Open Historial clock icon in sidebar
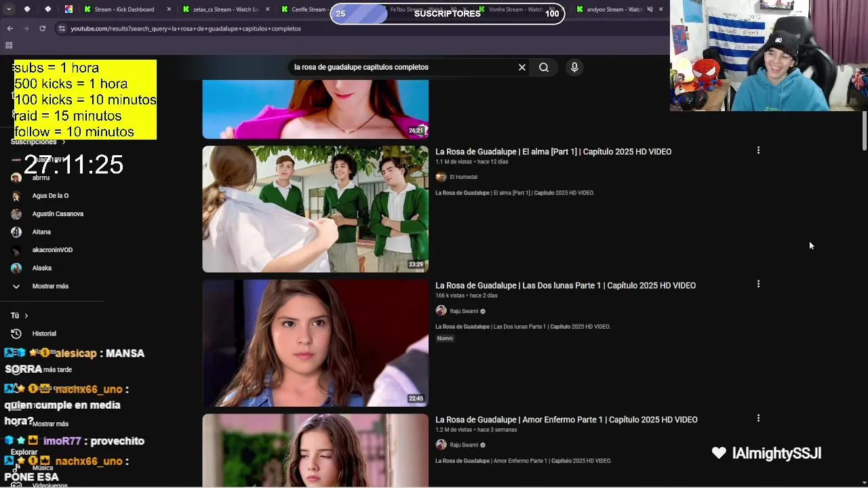The height and width of the screenshot is (488, 868). coord(16,333)
